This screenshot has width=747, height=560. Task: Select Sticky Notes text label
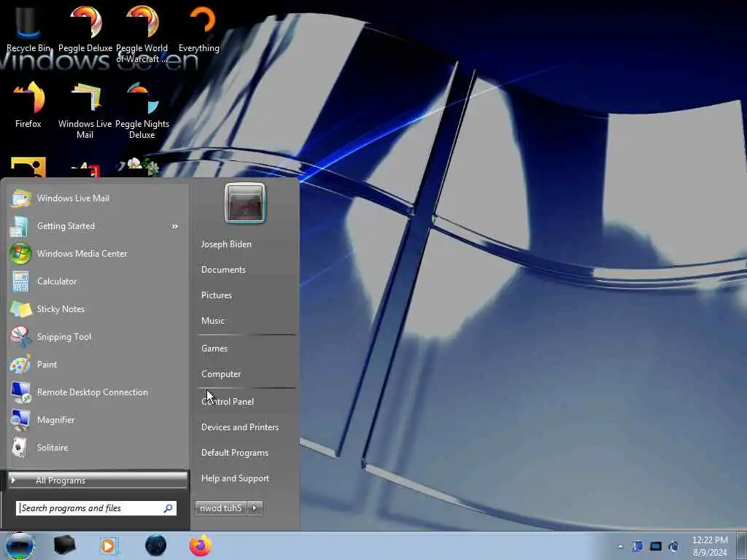point(61,309)
